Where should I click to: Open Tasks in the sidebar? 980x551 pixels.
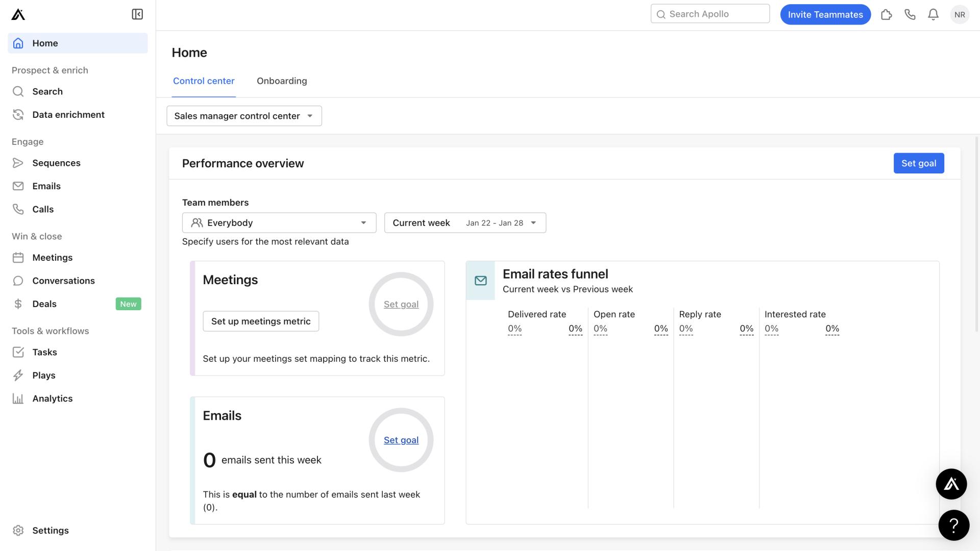78,352
